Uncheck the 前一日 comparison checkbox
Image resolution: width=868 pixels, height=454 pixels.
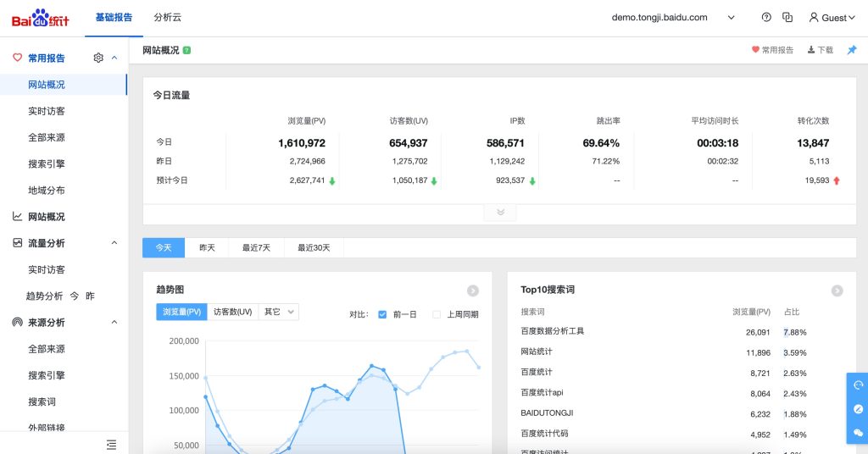(382, 314)
